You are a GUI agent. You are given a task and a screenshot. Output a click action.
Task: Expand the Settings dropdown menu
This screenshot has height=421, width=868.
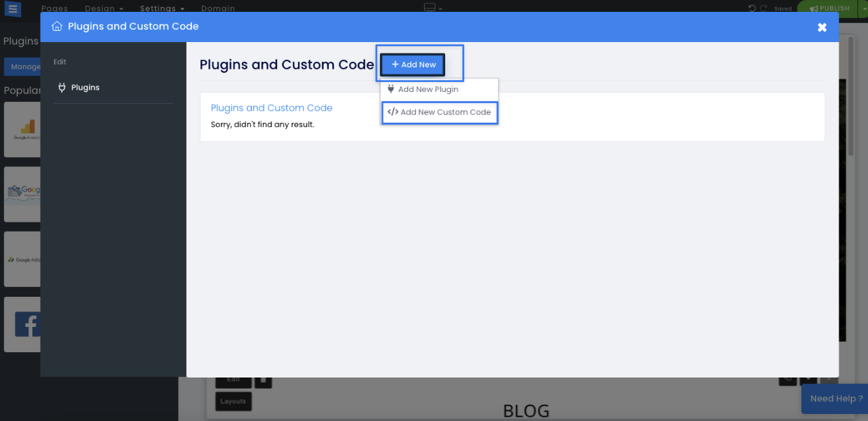(x=162, y=8)
